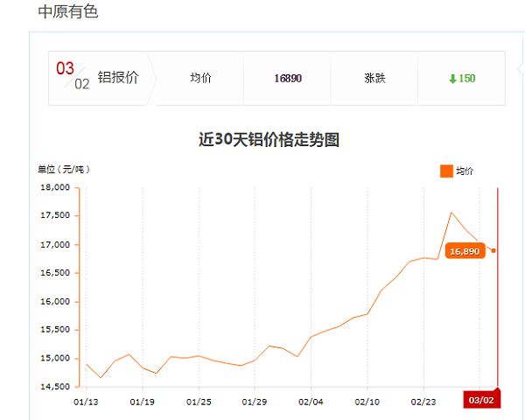This screenshot has height=420, width=525.
Task: Click the 18,000 y-axis label
Action: [x=54, y=187]
